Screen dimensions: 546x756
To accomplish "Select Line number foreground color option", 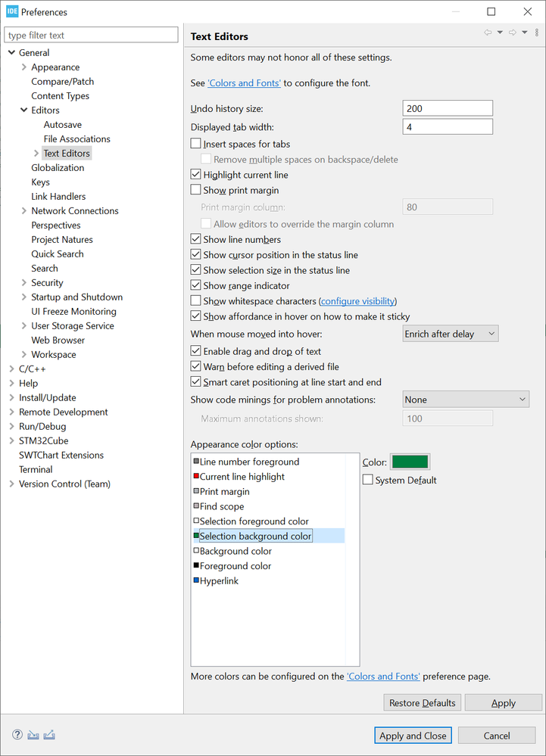I will coord(249,462).
